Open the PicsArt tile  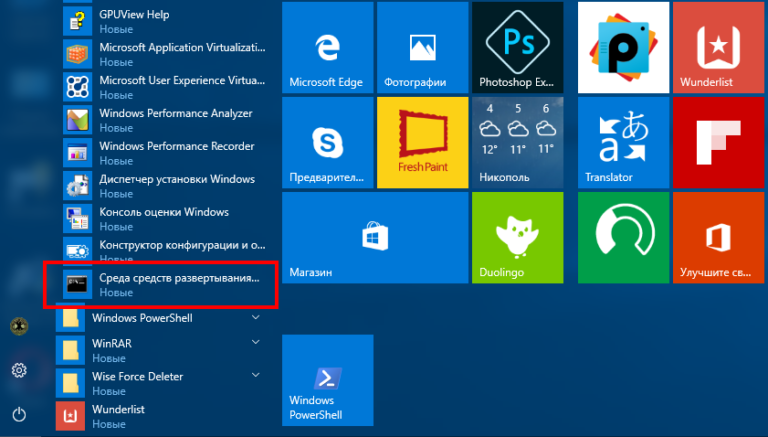pos(624,47)
